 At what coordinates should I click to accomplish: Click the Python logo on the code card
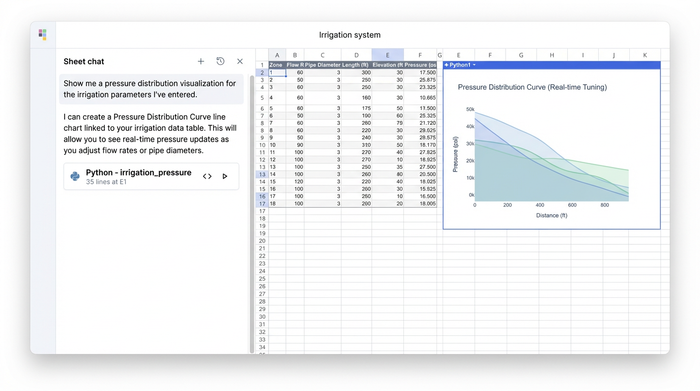click(x=75, y=177)
